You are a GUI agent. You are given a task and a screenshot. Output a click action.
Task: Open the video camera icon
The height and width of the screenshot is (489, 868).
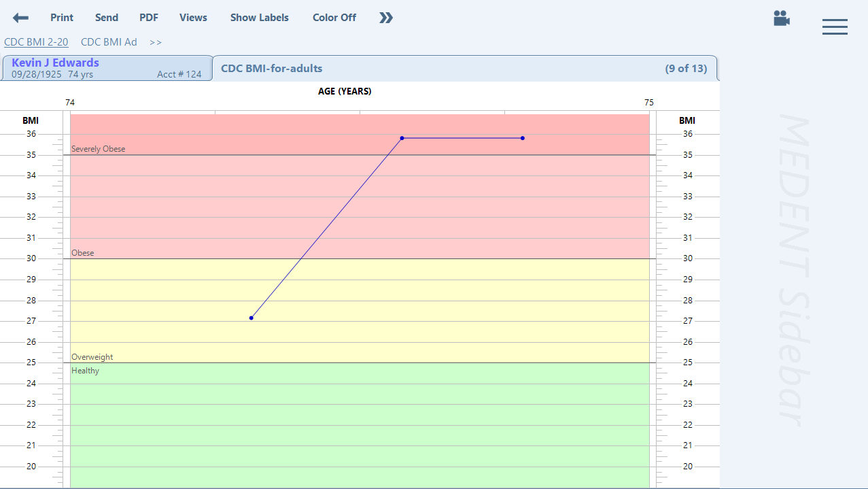click(x=781, y=18)
